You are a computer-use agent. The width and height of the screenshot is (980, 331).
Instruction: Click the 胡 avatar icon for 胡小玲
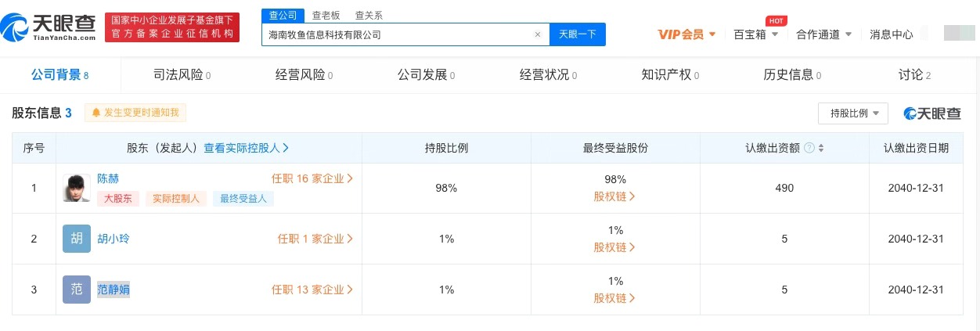77,239
